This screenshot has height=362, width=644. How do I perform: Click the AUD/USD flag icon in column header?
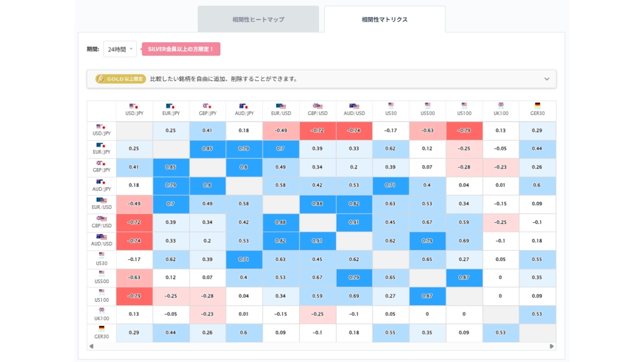pyautogui.click(x=354, y=106)
